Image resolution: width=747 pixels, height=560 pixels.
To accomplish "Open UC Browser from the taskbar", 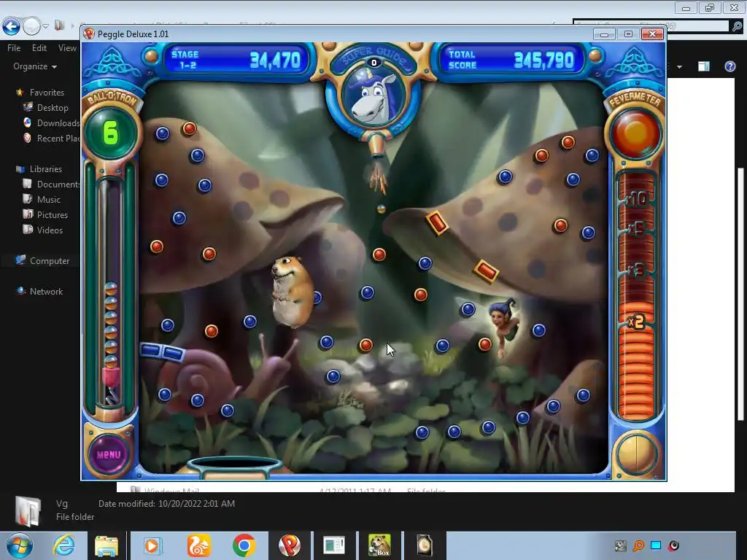I will click(198, 545).
